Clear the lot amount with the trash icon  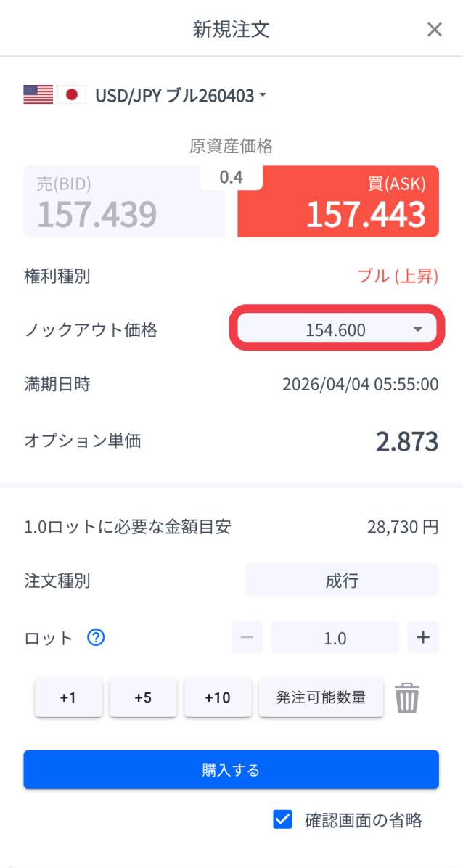407,697
